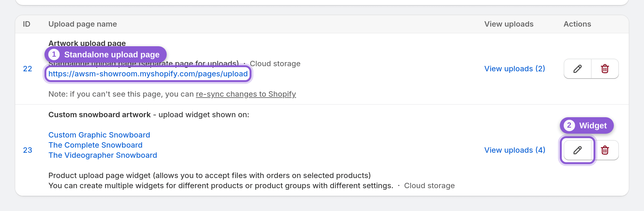Screen dimensions: 644x211
Task: Click Custom snowboard artwork title text
Action: tap(99, 115)
